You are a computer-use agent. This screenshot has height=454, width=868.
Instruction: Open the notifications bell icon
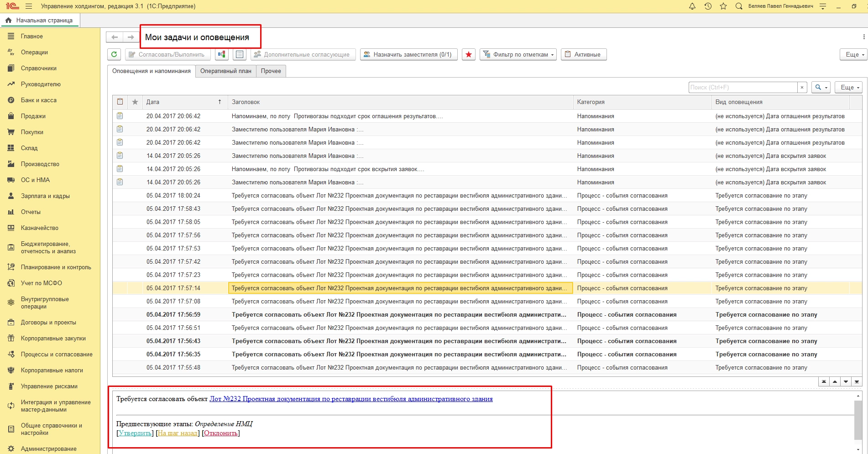[692, 6]
